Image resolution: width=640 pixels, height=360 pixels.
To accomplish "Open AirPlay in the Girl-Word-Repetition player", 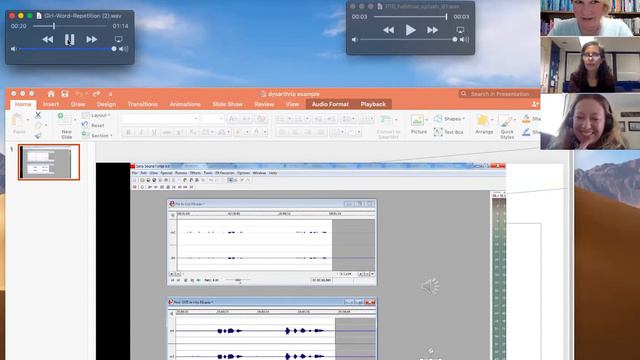I will (118, 39).
